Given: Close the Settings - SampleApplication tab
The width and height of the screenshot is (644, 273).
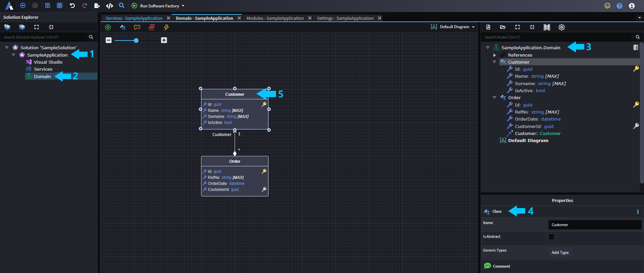Looking at the screenshot, I should tap(379, 18).
